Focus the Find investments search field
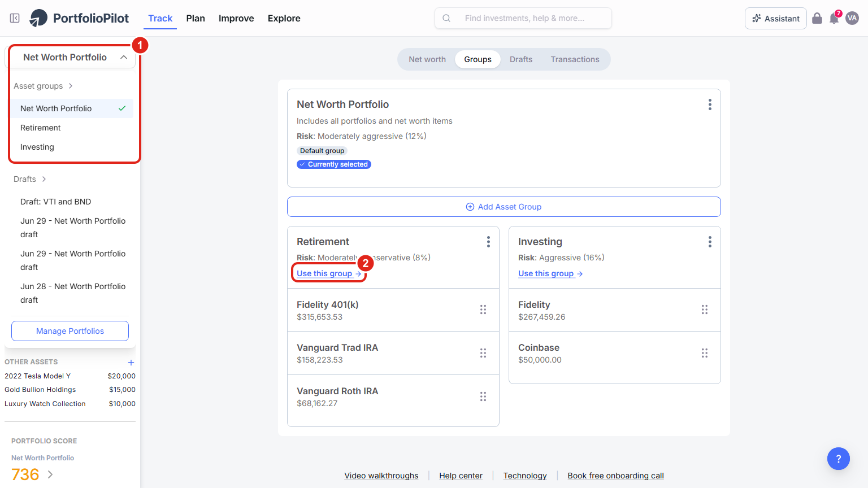This screenshot has height=488, width=868. [523, 18]
